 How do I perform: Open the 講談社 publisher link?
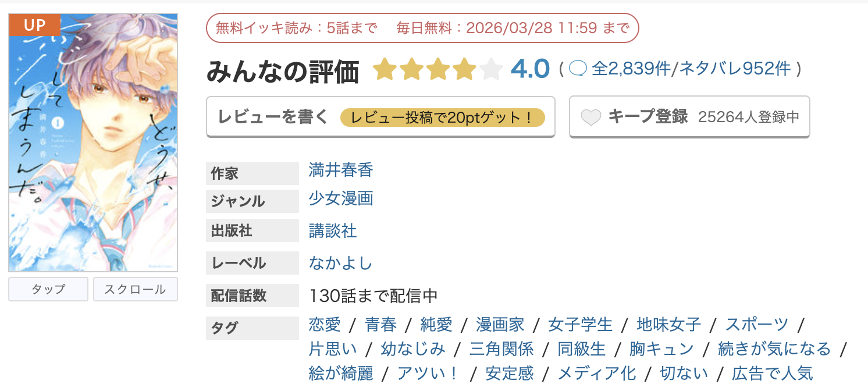point(333,229)
